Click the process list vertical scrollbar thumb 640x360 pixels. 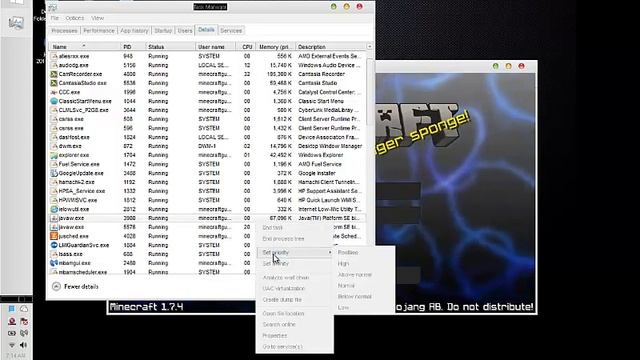370,92
